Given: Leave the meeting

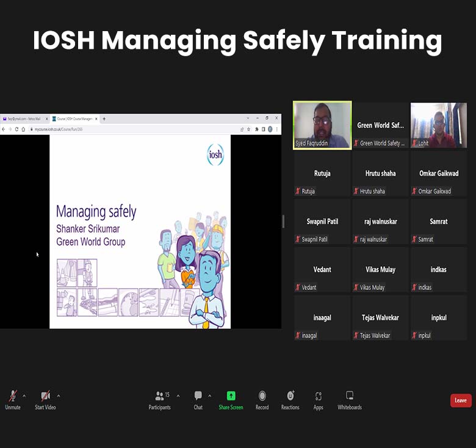Looking at the screenshot, I should click(461, 400).
